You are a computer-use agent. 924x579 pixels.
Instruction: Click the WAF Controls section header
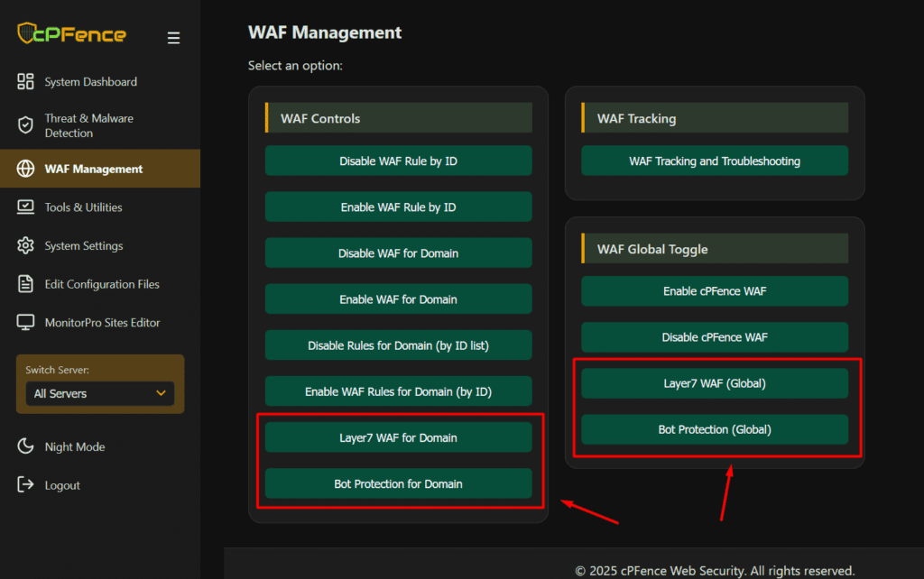pos(398,118)
